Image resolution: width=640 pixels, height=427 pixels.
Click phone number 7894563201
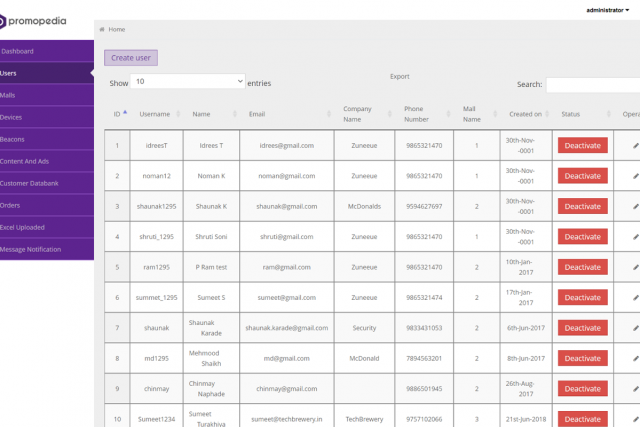click(x=424, y=358)
